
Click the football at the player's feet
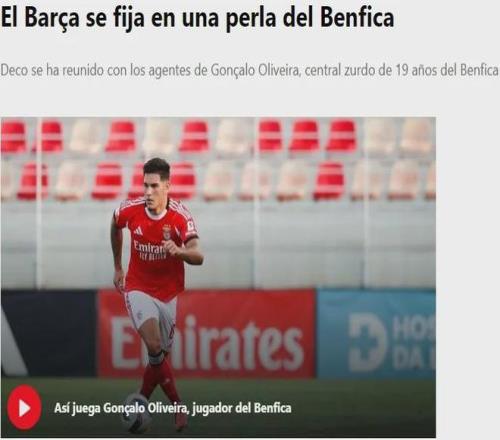tap(134, 413)
